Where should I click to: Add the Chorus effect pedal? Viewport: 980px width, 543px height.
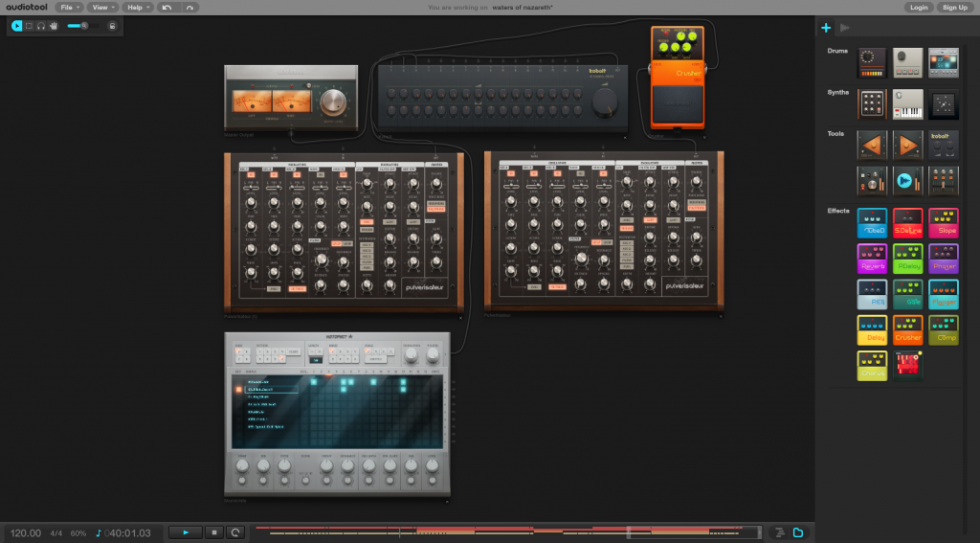point(872,365)
